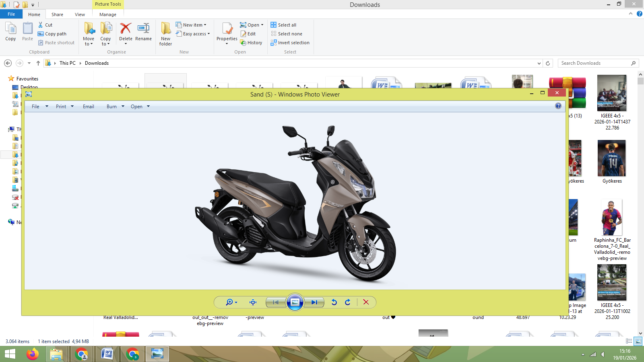Click the Picture Tools contextual tab

108,4
